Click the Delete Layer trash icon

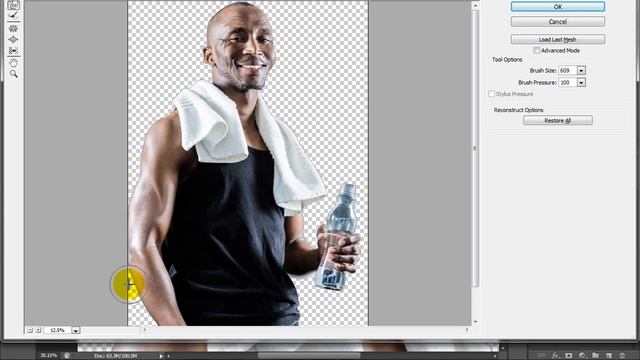coord(622,356)
